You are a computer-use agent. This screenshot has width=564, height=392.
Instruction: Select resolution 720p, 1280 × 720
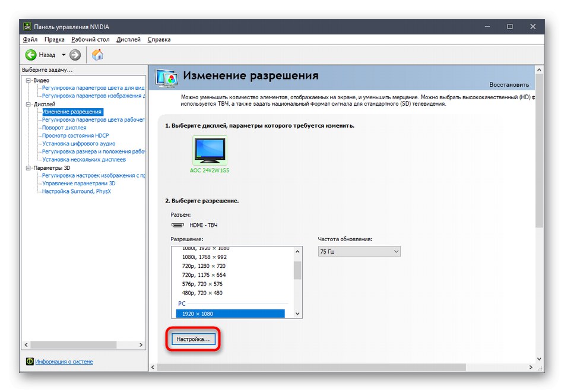click(204, 266)
